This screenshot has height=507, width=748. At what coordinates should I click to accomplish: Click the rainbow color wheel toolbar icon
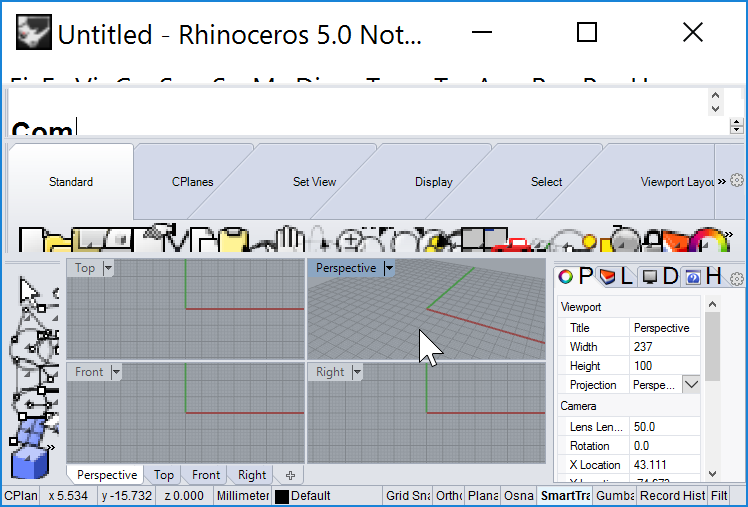click(x=709, y=240)
